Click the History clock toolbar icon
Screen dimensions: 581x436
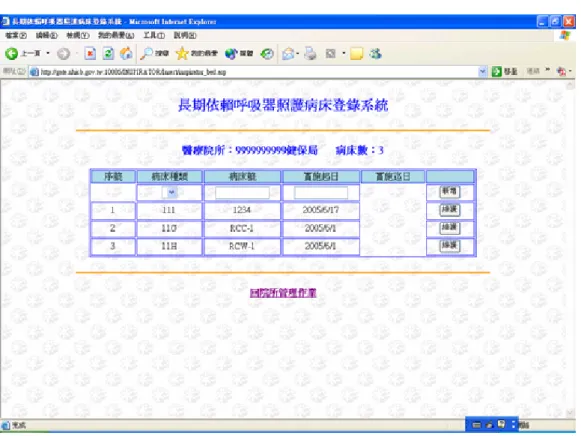267,54
